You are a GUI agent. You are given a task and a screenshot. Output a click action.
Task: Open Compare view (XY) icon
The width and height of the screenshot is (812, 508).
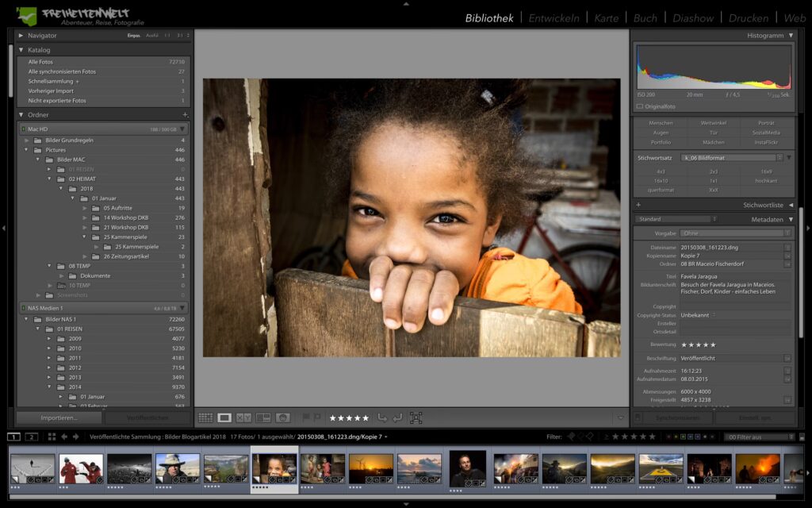click(243, 418)
